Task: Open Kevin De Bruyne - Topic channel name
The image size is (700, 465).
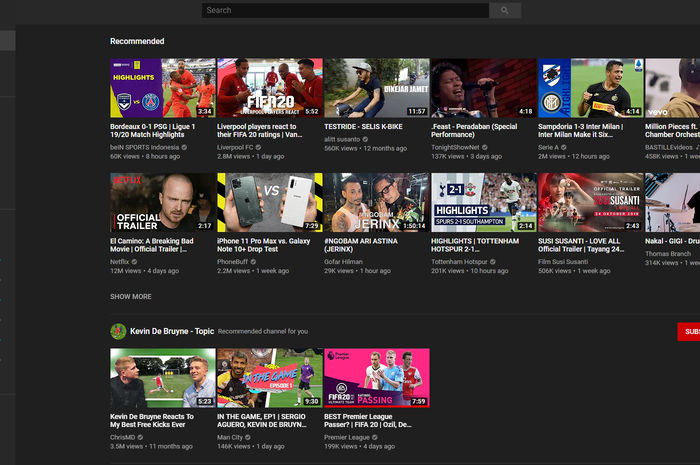Action: click(x=172, y=331)
